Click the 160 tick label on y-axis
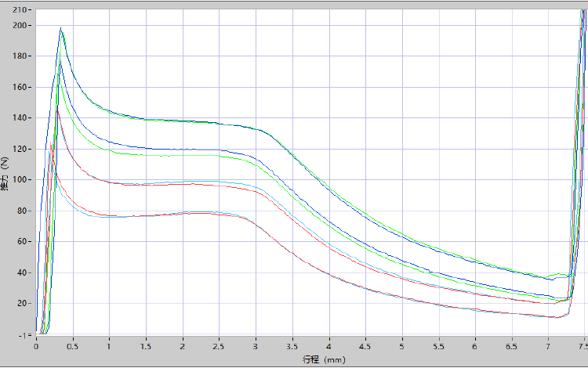The height and width of the screenshot is (368, 588). pyautogui.click(x=21, y=87)
